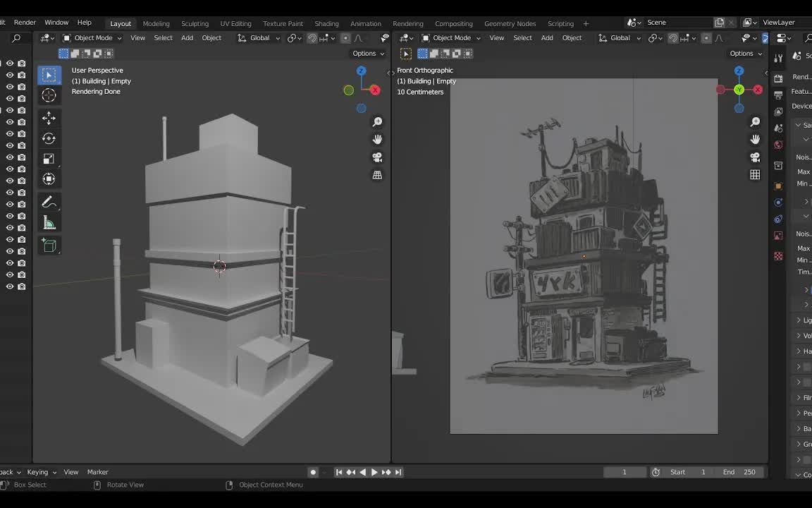812x508 pixels.
Task: Open Render Properties via its camera tab icon
Action: tap(777, 78)
